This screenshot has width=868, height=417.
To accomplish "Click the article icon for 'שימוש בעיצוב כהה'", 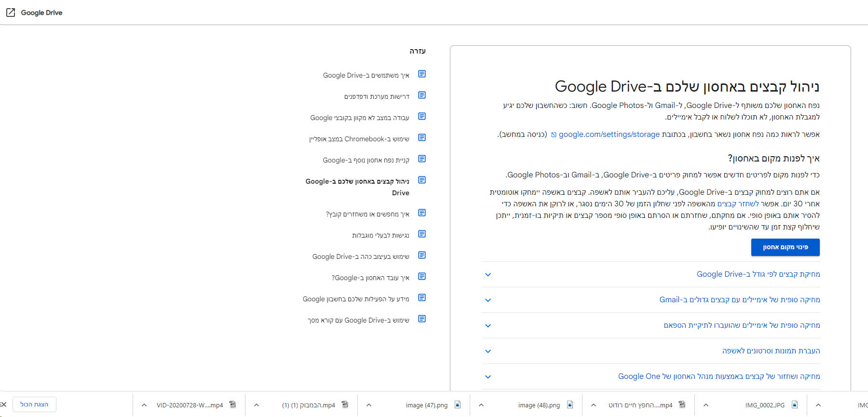I will (422, 255).
